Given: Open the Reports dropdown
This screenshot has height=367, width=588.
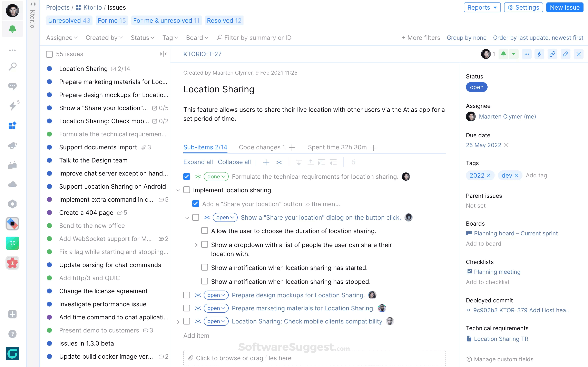Looking at the screenshot, I should pyautogui.click(x=482, y=8).
